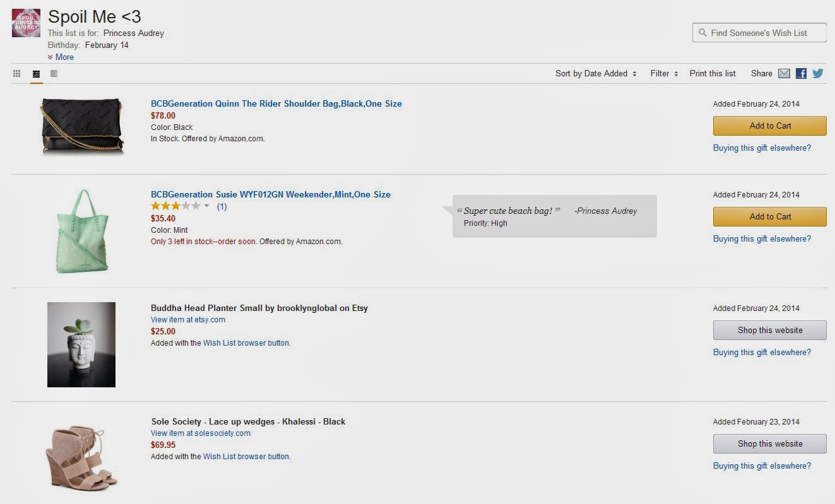Share wish list on Facebook
The height and width of the screenshot is (504, 835).
pos(801,73)
